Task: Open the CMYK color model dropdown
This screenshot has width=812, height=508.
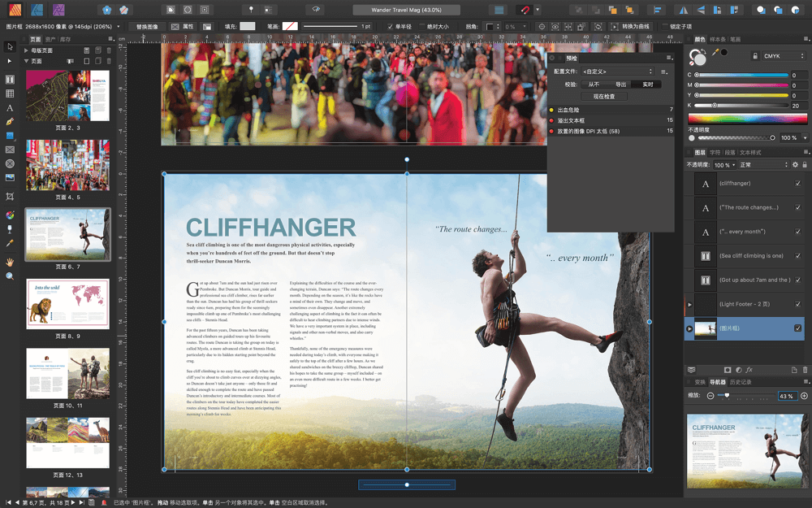Action: (x=784, y=56)
